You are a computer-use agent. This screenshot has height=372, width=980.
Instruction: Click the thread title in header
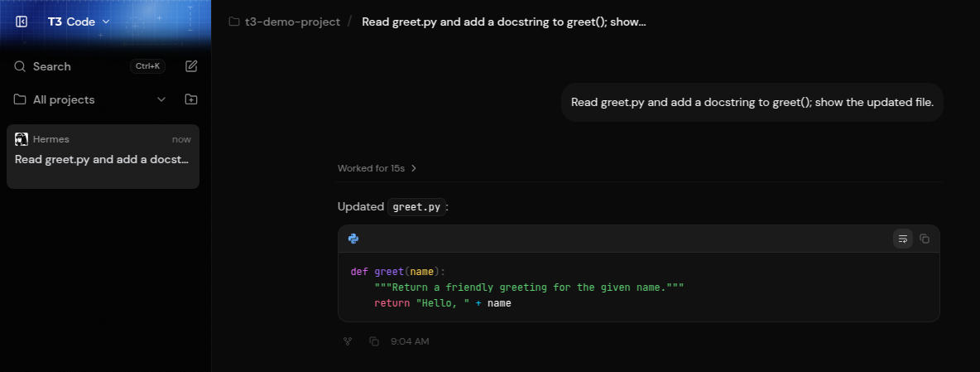tap(504, 22)
